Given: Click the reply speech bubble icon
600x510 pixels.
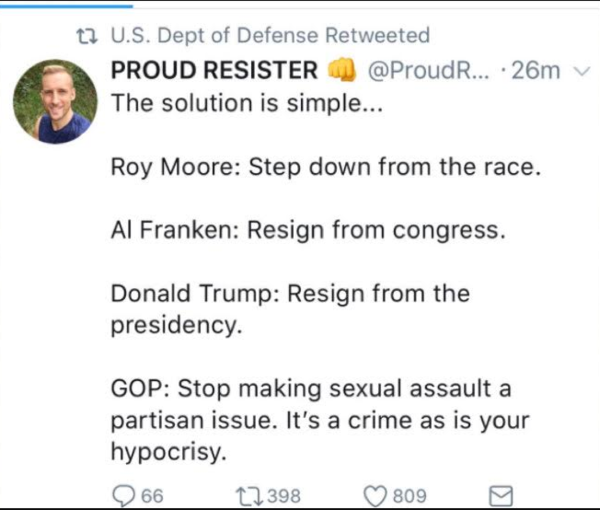Looking at the screenshot, I should [124, 495].
